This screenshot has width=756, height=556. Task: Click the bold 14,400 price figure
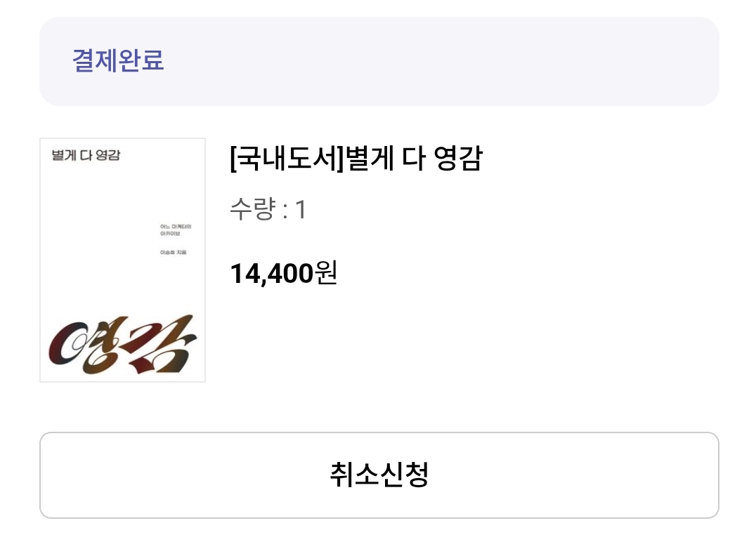[x=272, y=274]
